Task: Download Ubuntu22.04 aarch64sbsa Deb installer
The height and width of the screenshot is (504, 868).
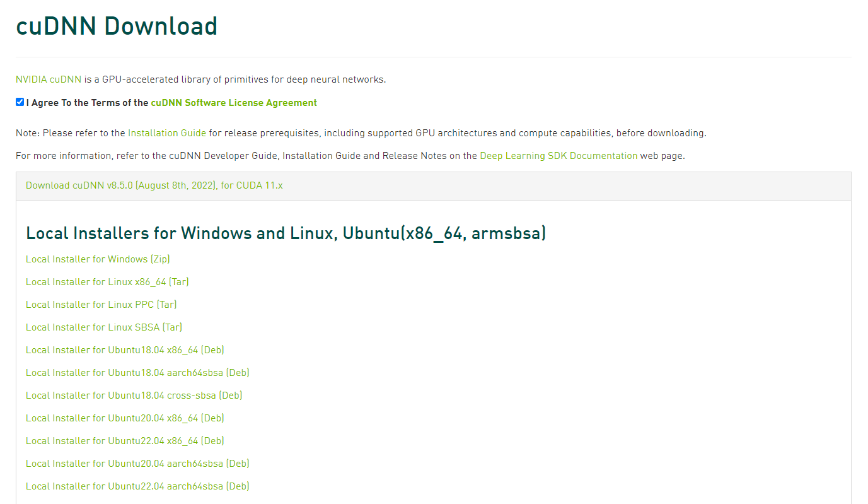Action: [137, 486]
